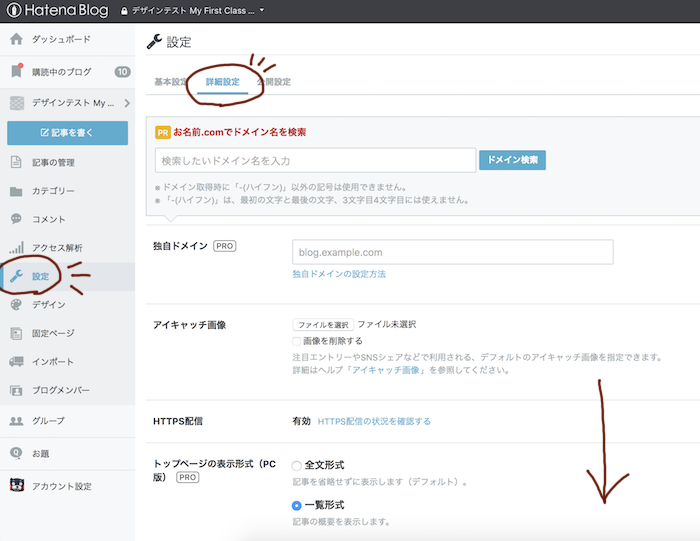Image resolution: width=700 pixels, height=541 pixels.
Task: Open 独自ドメインの設定方法 link
Action: [339, 274]
